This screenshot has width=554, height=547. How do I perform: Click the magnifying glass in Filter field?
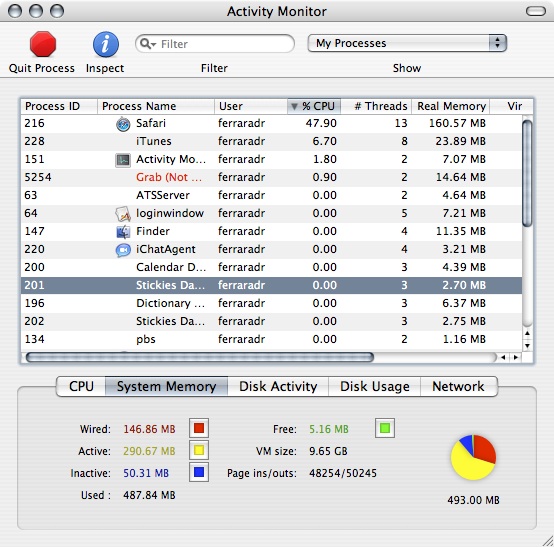pyautogui.click(x=147, y=44)
